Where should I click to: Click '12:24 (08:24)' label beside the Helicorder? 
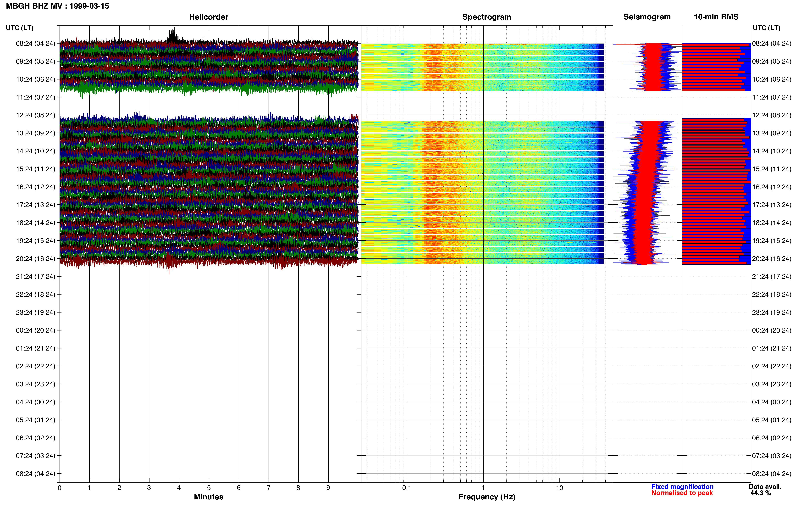(x=36, y=115)
